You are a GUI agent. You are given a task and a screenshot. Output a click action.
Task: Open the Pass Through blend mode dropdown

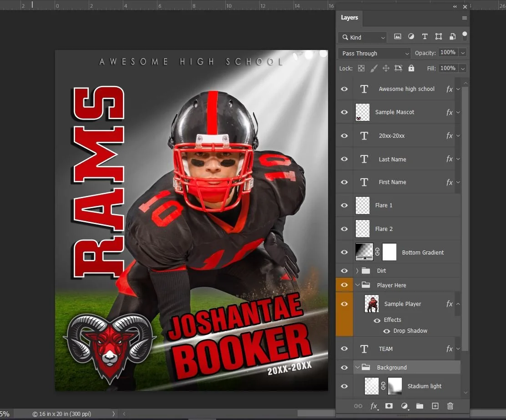tap(374, 53)
